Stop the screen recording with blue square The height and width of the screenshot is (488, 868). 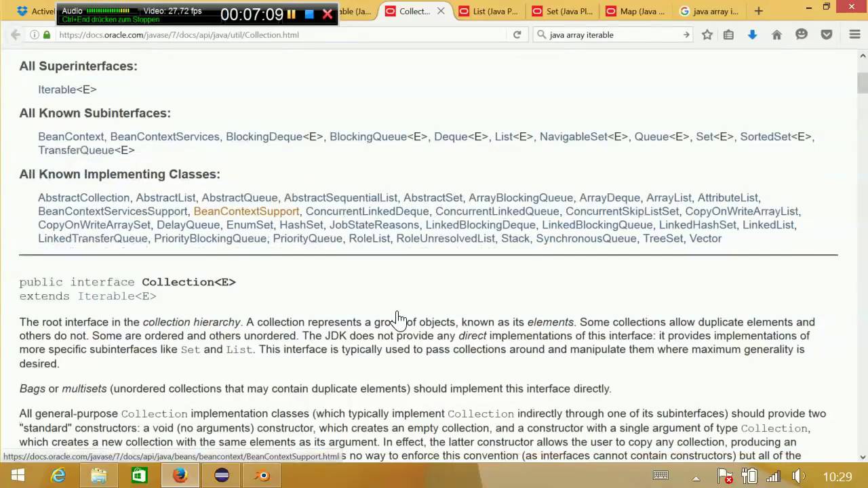[x=309, y=14]
